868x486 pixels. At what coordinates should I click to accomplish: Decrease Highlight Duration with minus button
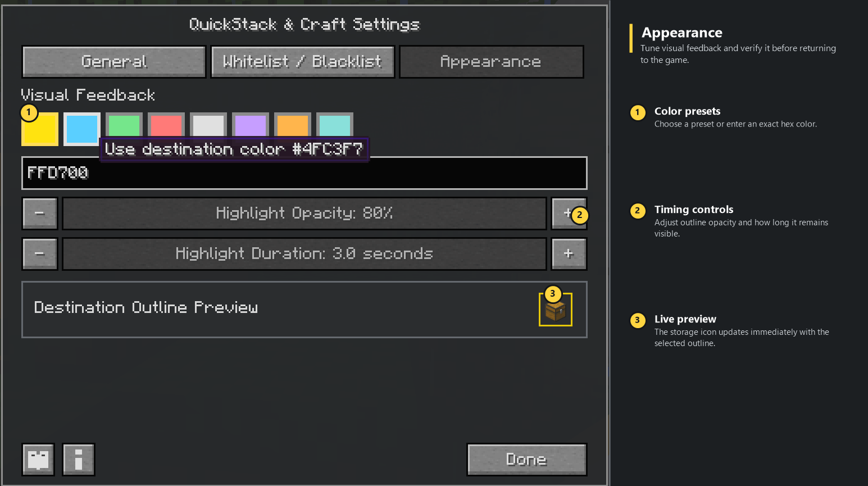[40, 254]
